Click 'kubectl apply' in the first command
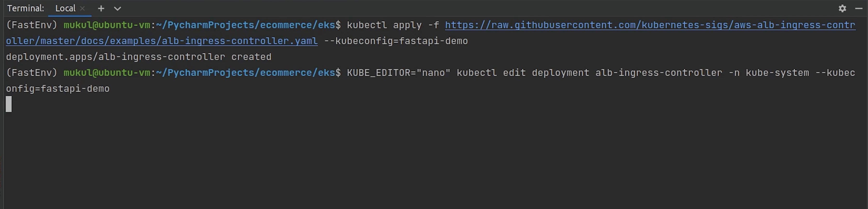868x209 pixels. click(384, 25)
